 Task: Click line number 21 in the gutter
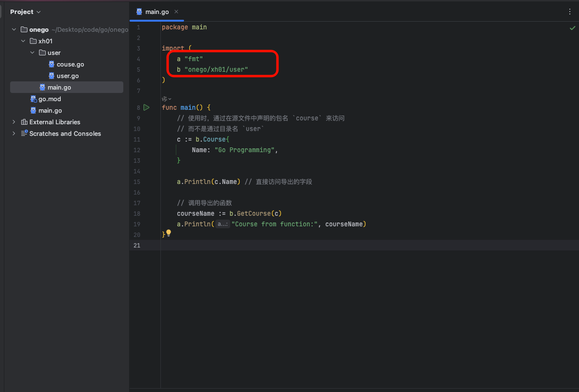[137, 245]
